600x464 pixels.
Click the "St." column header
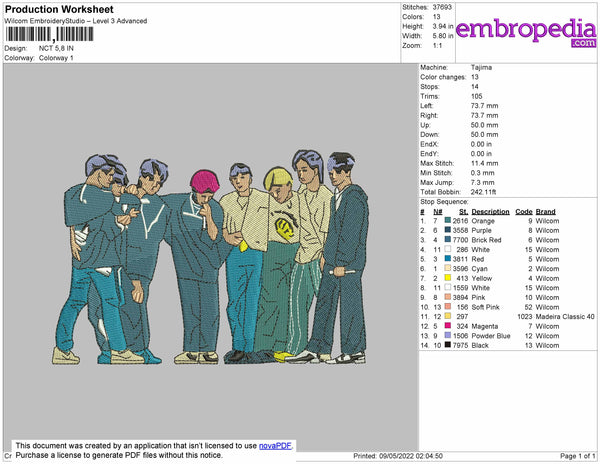464,212
